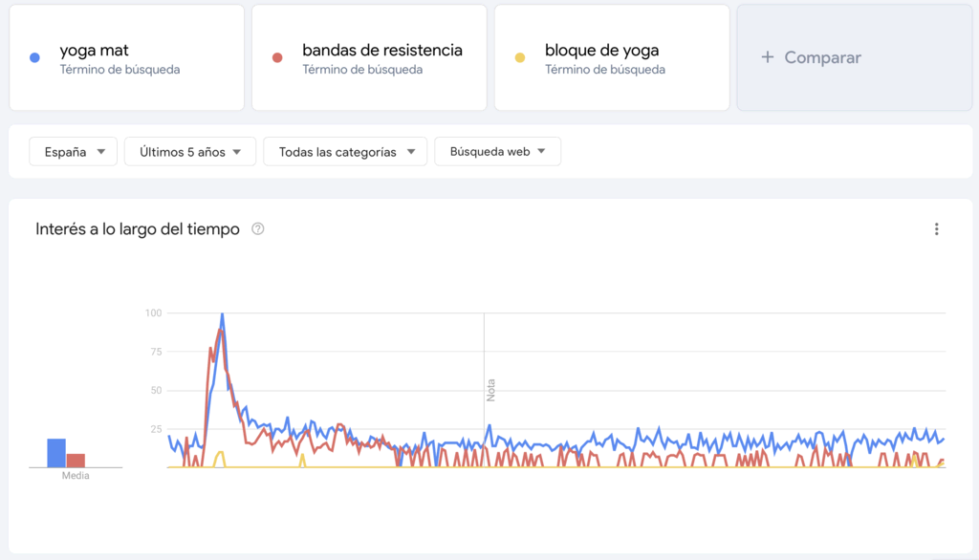Image resolution: width=979 pixels, height=560 pixels.
Task: Open the Búsqueda web type dropdown
Action: click(497, 151)
